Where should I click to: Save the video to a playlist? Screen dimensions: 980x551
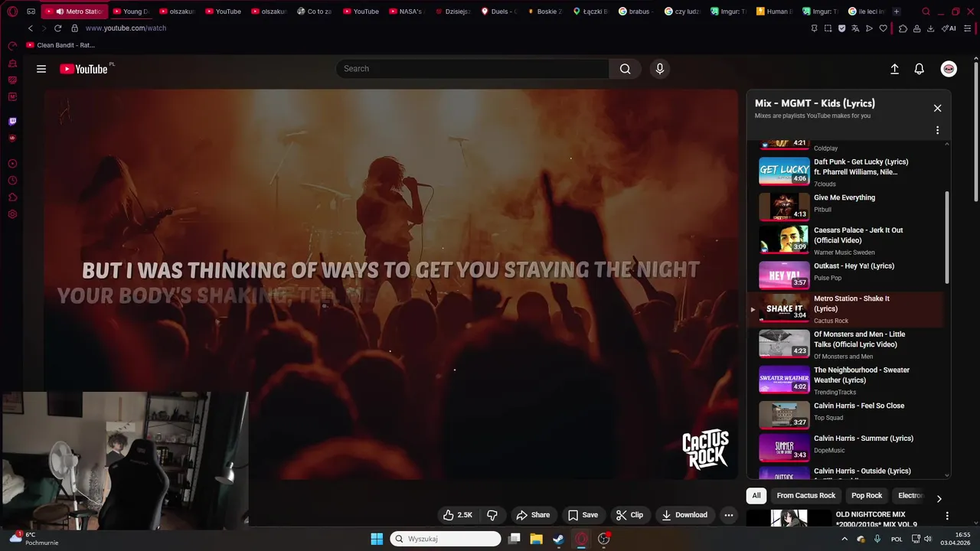coord(583,515)
